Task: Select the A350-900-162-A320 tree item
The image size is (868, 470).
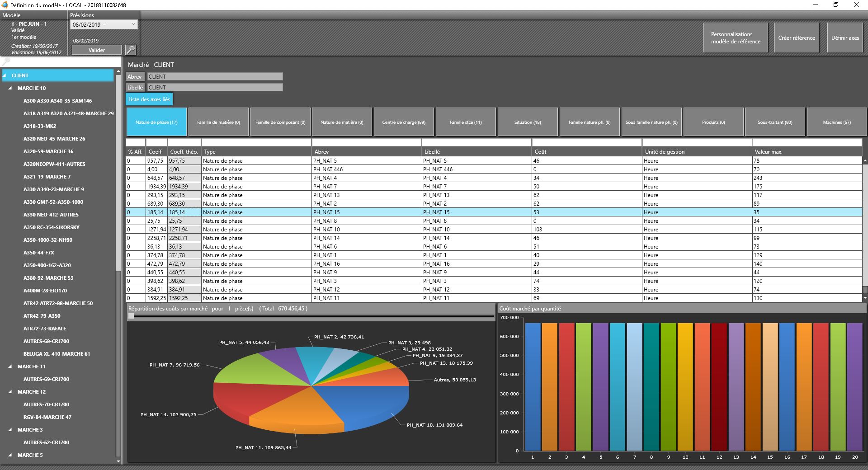Action: coord(47,265)
